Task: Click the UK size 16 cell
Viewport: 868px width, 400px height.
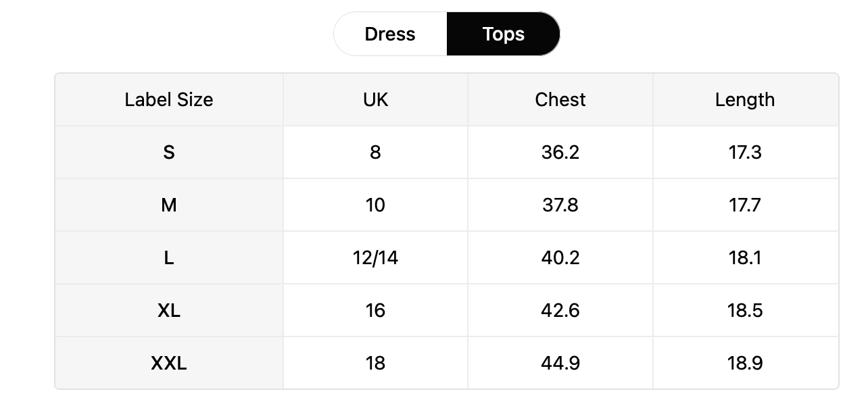Action: click(375, 310)
